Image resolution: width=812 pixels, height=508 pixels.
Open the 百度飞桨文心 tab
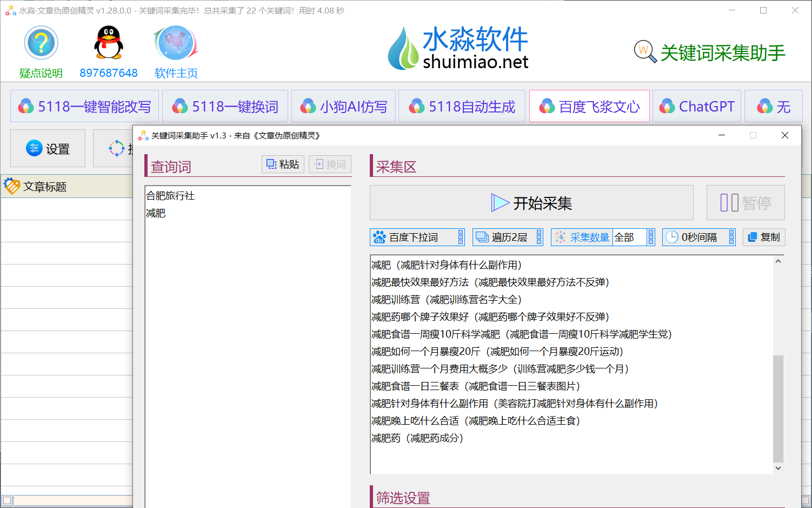[x=589, y=106]
